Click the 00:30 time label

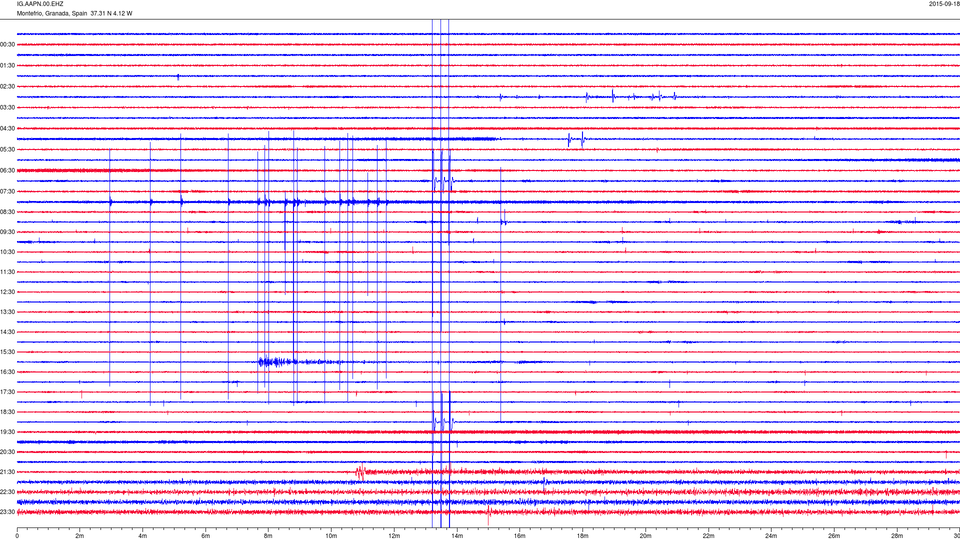7,45
